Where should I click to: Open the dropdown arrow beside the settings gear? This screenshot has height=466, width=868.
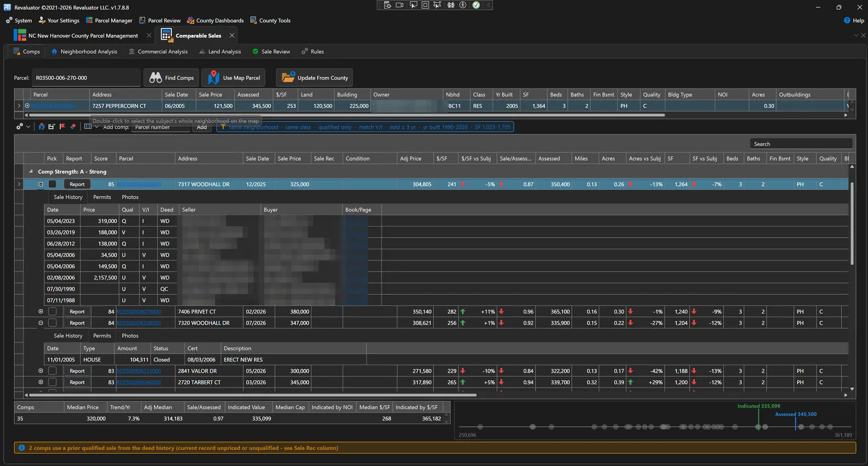(28, 127)
